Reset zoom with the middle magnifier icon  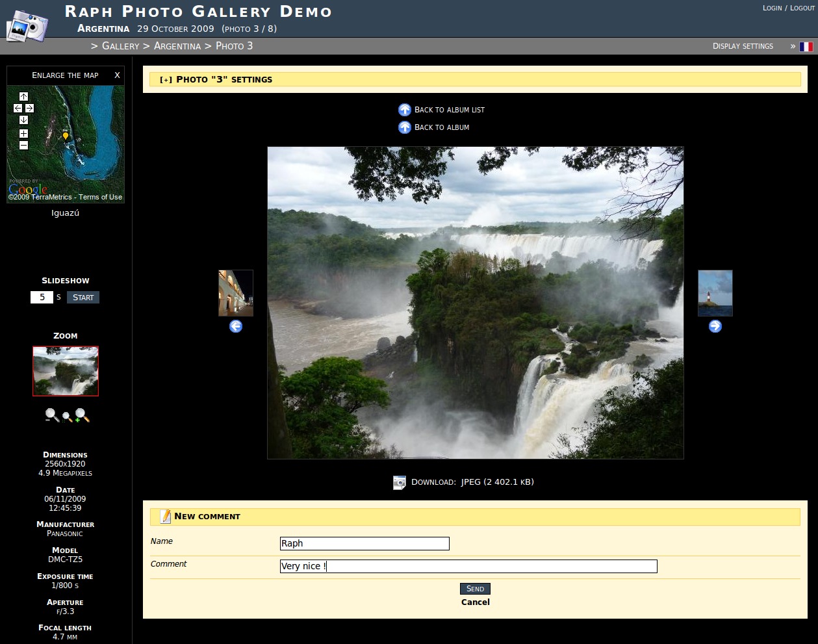tap(66, 417)
